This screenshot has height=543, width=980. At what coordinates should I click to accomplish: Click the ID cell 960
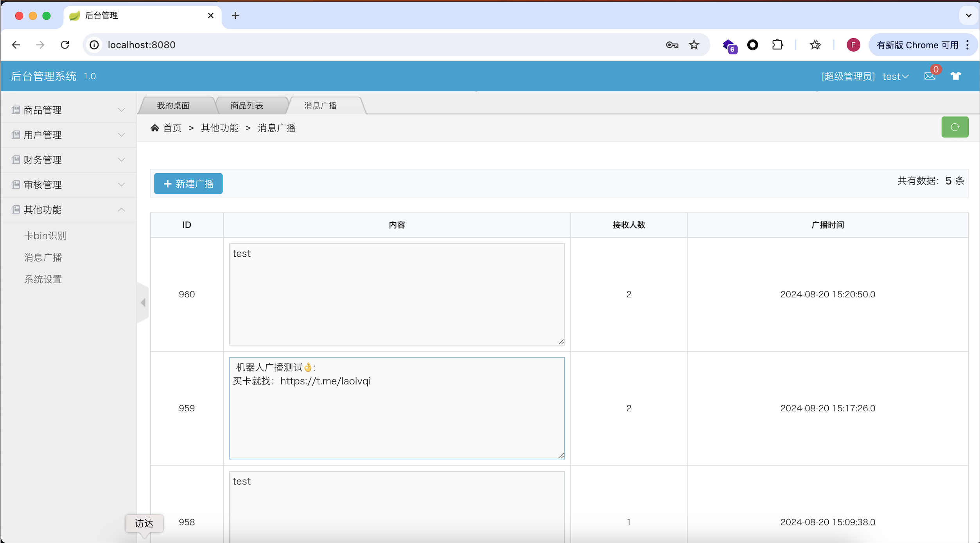tap(187, 294)
